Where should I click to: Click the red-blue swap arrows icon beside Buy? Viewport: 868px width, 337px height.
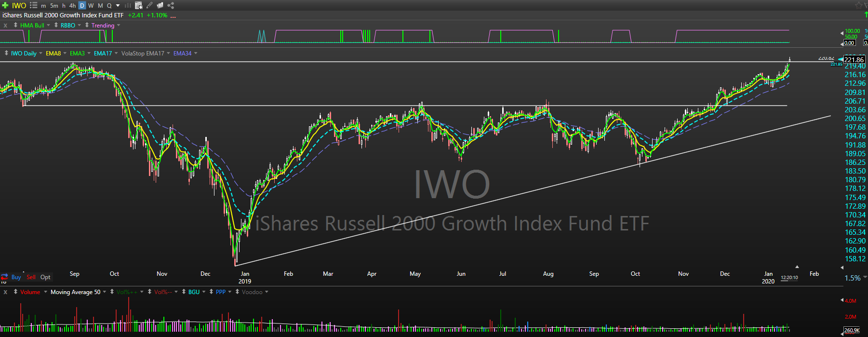(x=4, y=277)
